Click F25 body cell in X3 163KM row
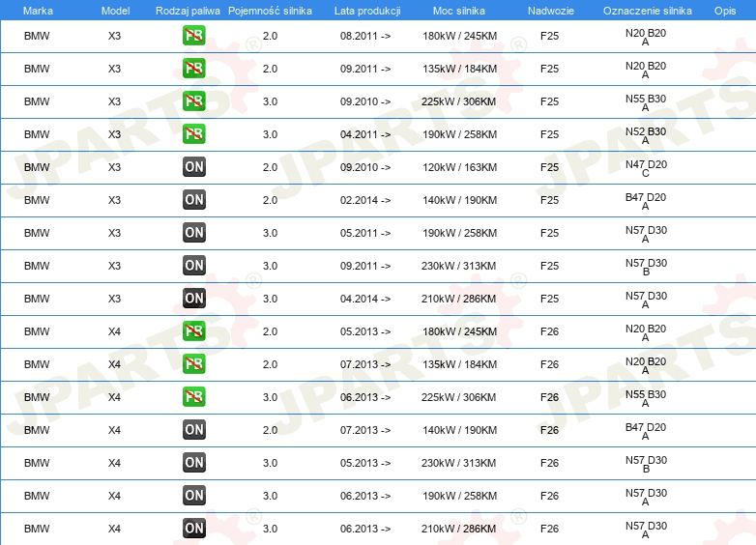 pos(549,167)
